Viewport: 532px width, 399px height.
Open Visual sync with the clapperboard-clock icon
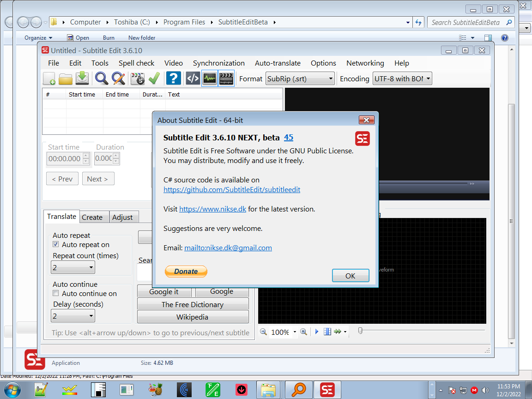[x=138, y=79]
